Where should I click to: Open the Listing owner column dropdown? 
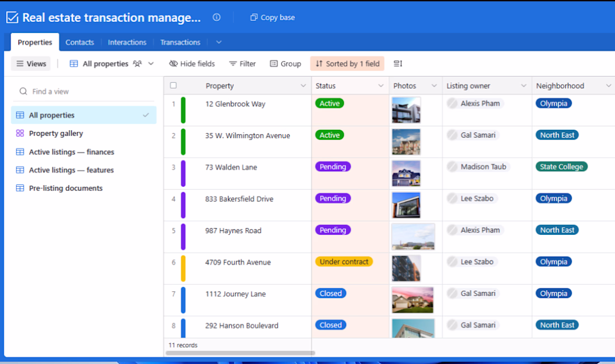coord(523,86)
